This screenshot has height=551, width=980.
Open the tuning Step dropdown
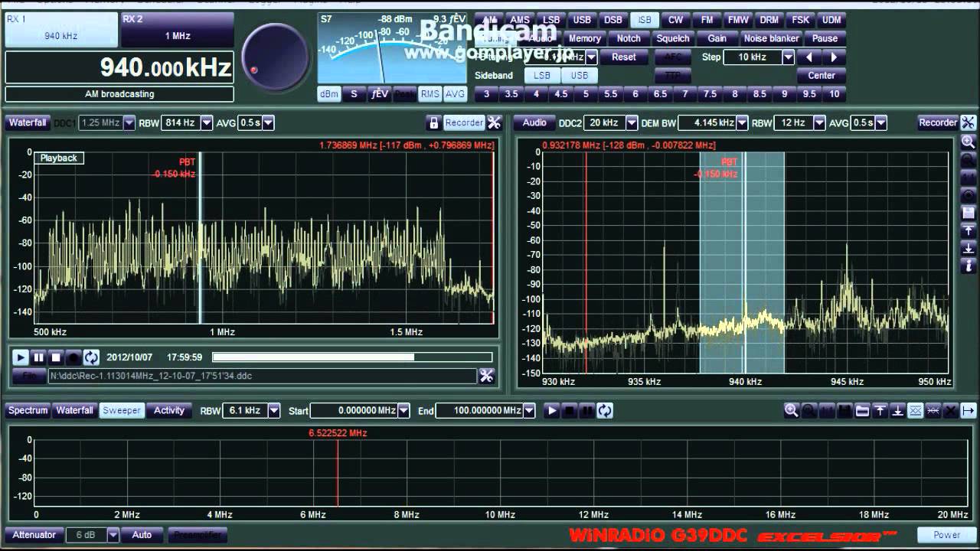point(788,57)
